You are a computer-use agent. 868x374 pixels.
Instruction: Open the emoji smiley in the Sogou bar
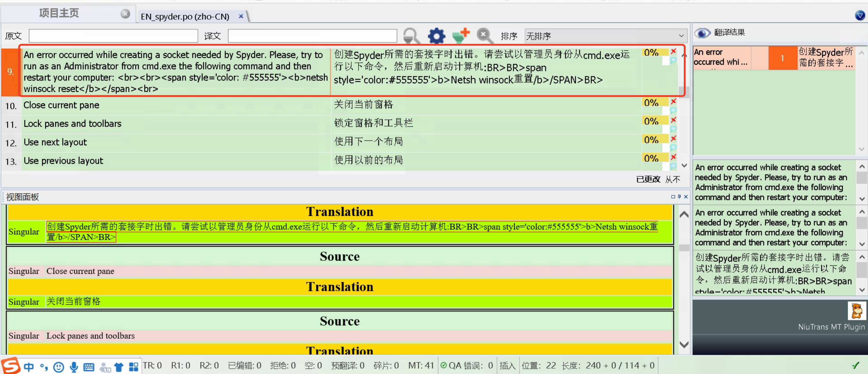click(x=59, y=367)
